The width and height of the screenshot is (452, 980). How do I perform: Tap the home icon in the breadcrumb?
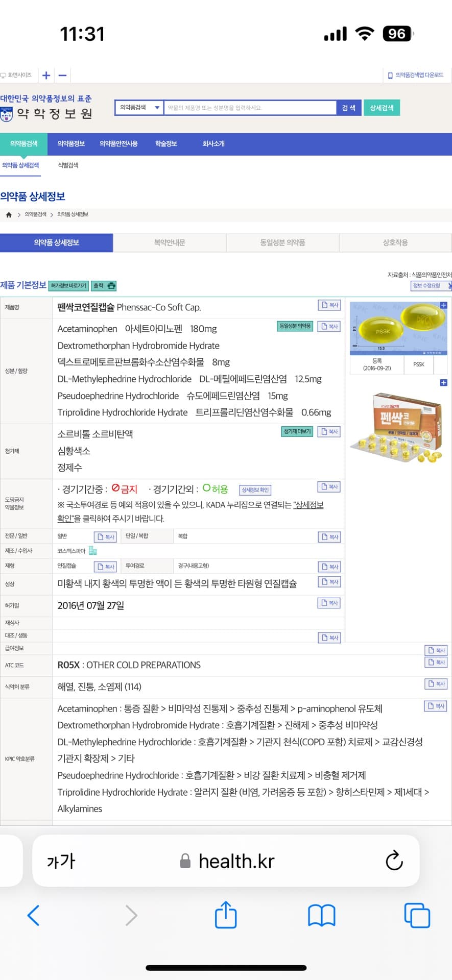coord(9,215)
